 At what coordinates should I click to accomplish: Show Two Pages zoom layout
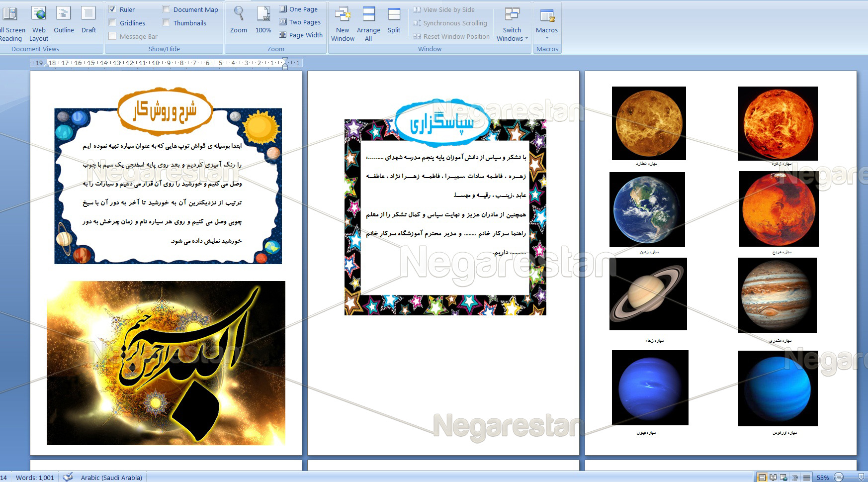pos(300,22)
